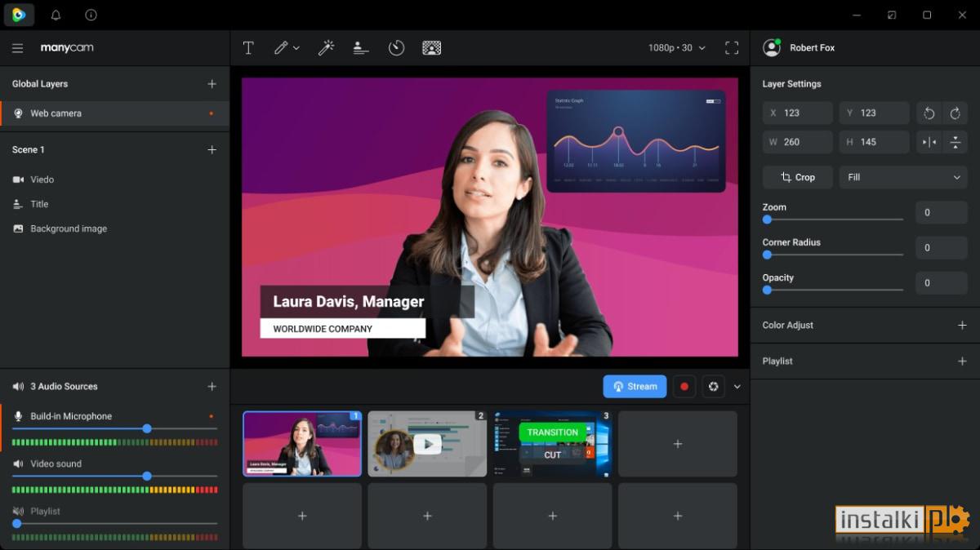Viewport: 980px width, 550px height.
Task: Open the notifications bell
Action: 56,15
